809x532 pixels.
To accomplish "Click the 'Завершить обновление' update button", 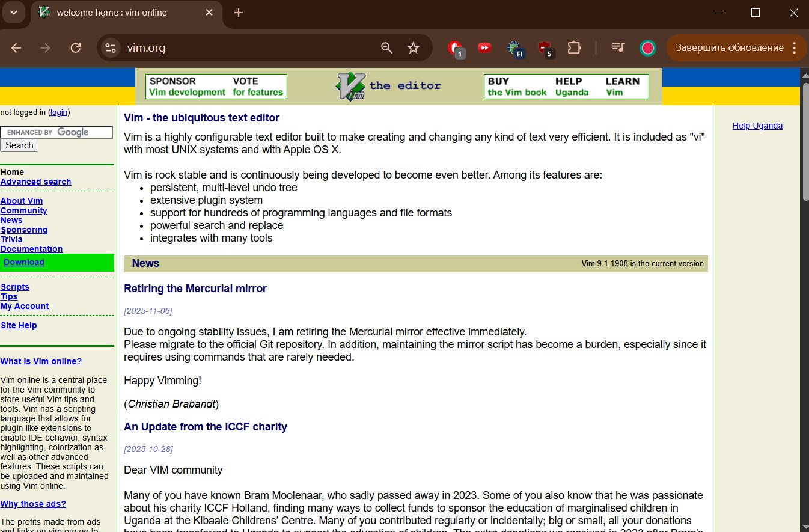I will click(x=730, y=48).
